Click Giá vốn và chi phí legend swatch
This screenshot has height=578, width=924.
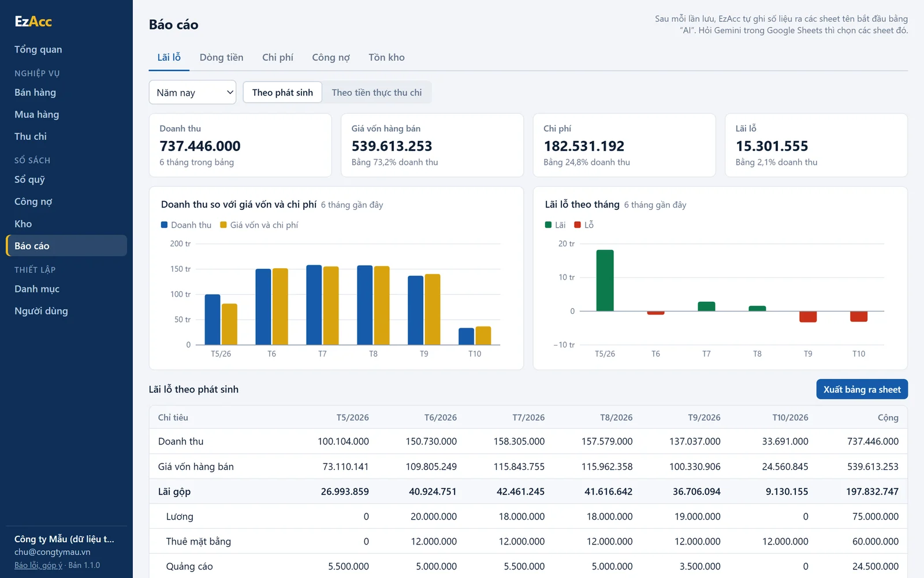click(x=223, y=225)
